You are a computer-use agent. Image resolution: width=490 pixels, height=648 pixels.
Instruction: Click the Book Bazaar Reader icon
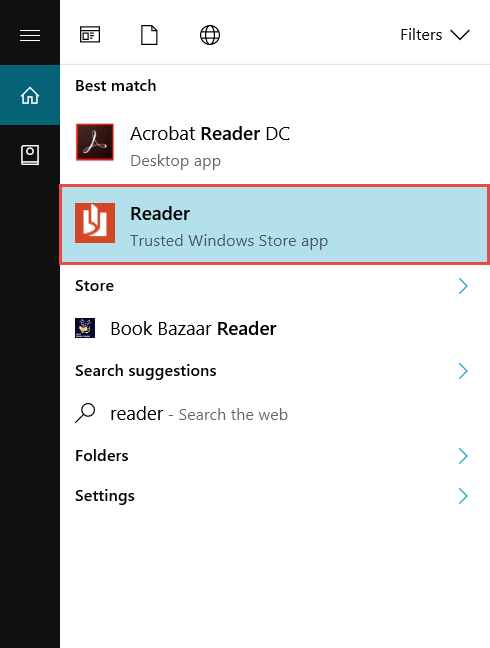tap(85, 328)
